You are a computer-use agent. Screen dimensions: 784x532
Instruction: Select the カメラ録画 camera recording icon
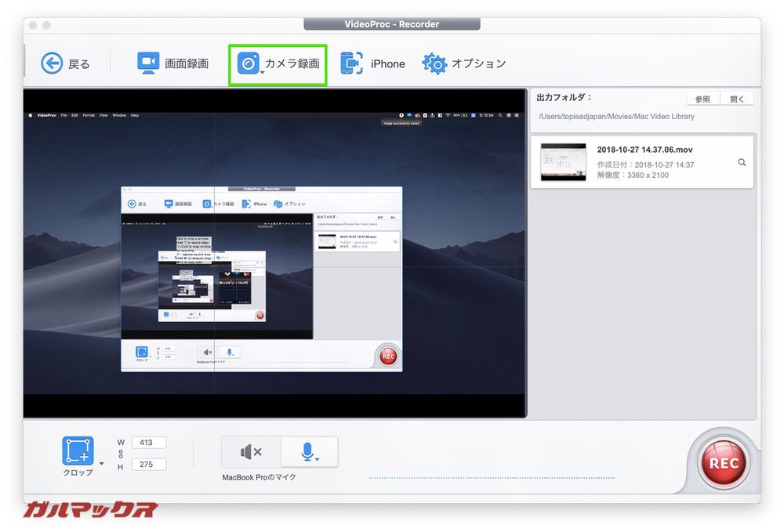tap(249, 64)
